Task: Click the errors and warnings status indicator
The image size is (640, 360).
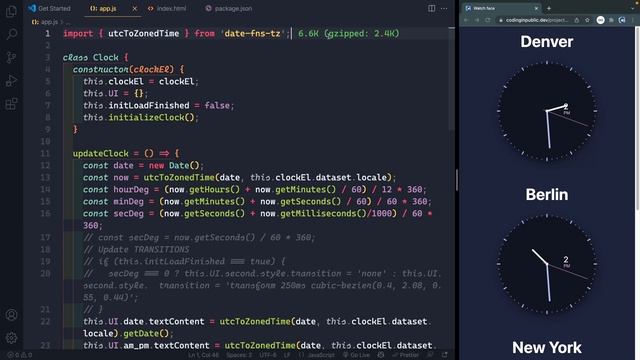Action: coord(20,355)
